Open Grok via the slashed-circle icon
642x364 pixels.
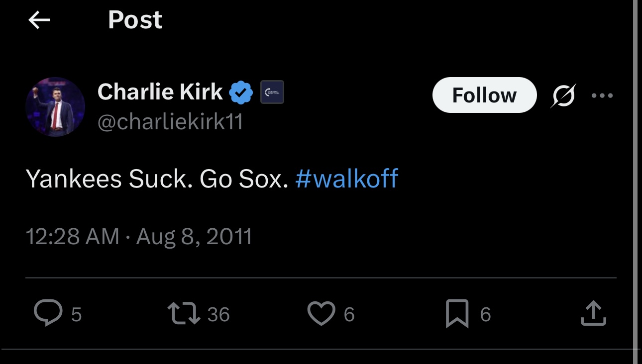(x=563, y=95)
